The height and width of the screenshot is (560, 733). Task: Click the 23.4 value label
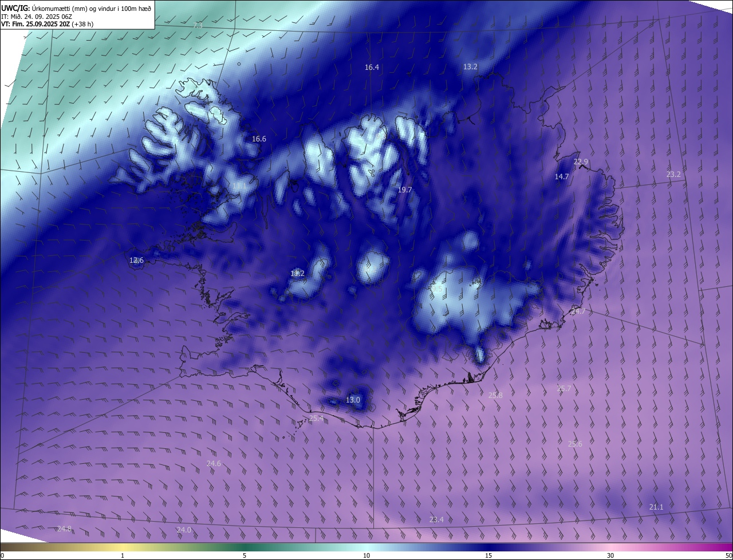click(436, 519)
